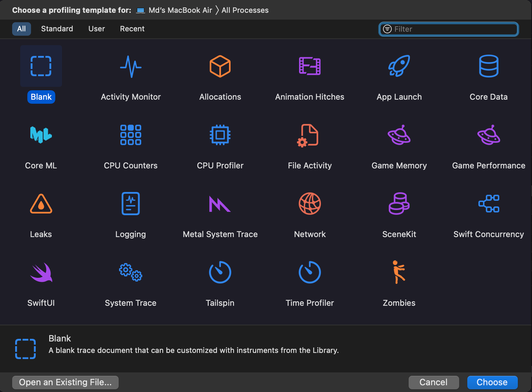Open the All Processes target selector
Screen dimensions: 532x392
[245, 10]
